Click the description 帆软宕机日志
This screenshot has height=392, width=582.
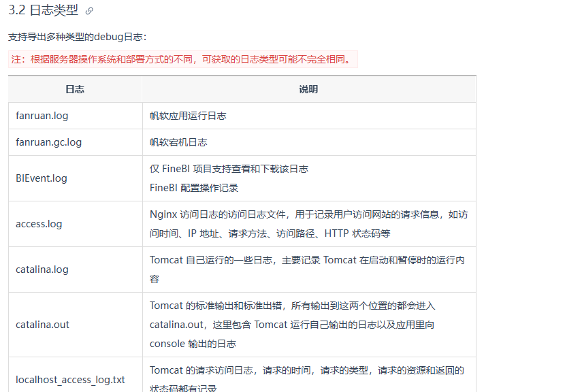178,142
